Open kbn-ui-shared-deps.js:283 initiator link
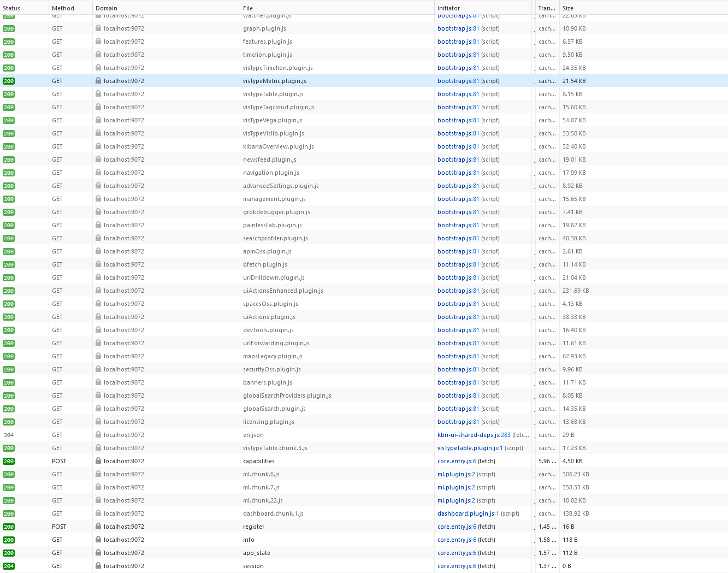The image size is (728, 573). [474, 435]
